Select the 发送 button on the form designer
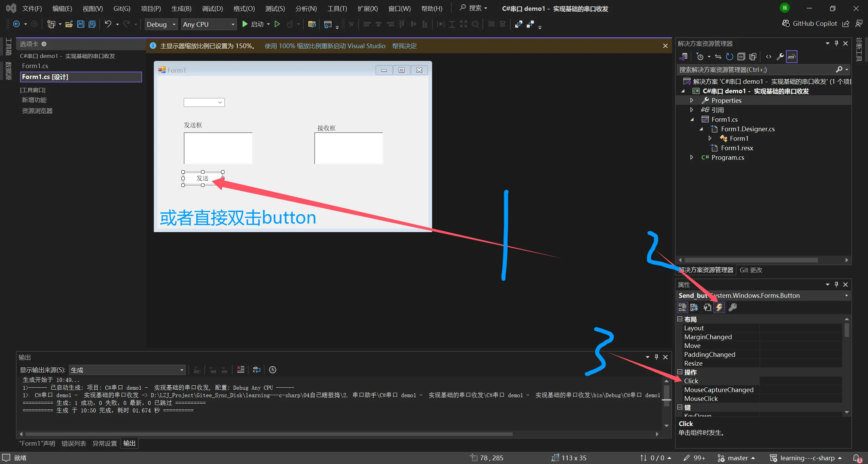The width and height of the screenshot is (868, 464). [203, 178]
